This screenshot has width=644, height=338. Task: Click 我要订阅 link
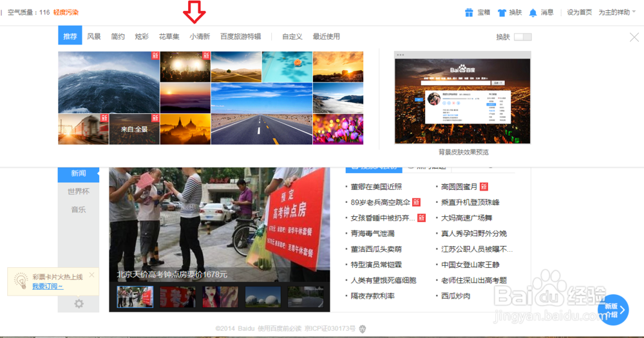pyautogui.click(x=48, y=286)
